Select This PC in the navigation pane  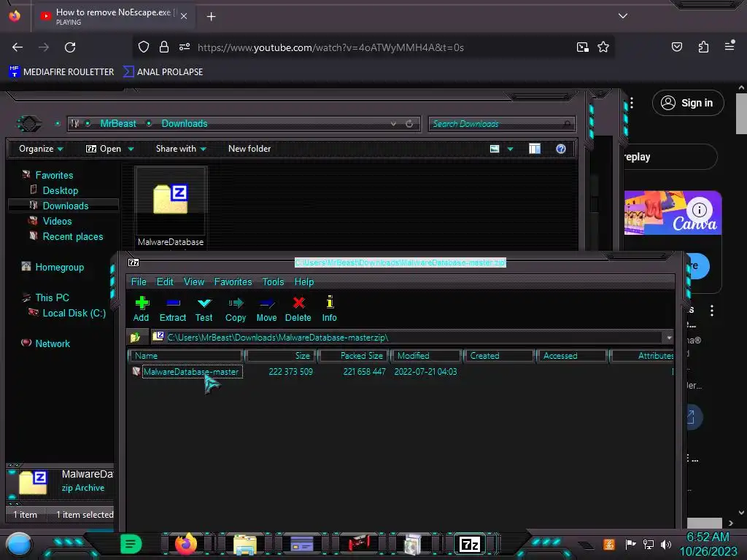[x=52, y=297]
